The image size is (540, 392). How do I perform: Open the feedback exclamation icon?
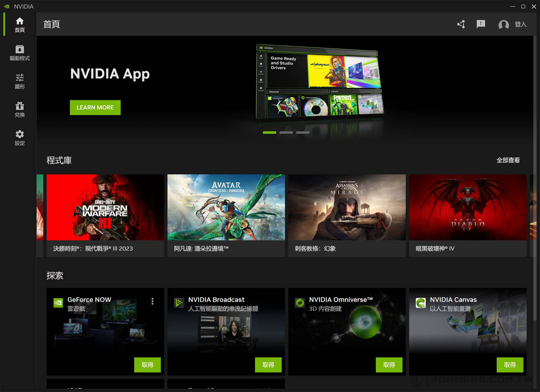pos(481,24)
